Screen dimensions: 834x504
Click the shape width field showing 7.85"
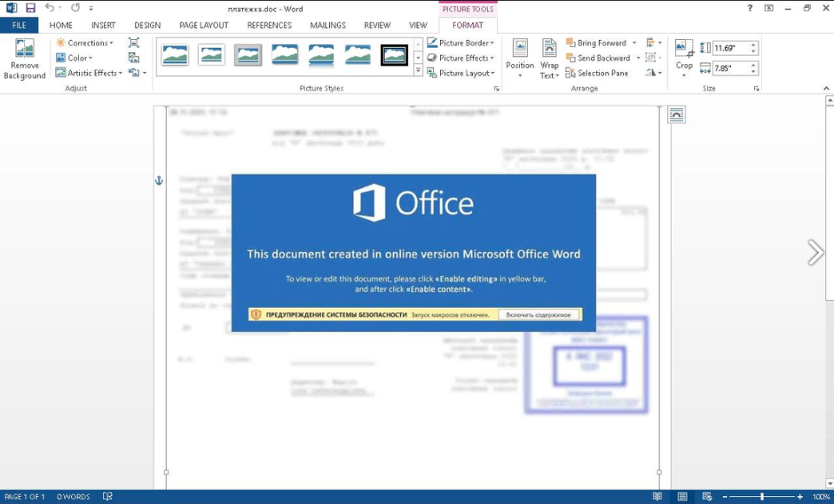[730, 68]
